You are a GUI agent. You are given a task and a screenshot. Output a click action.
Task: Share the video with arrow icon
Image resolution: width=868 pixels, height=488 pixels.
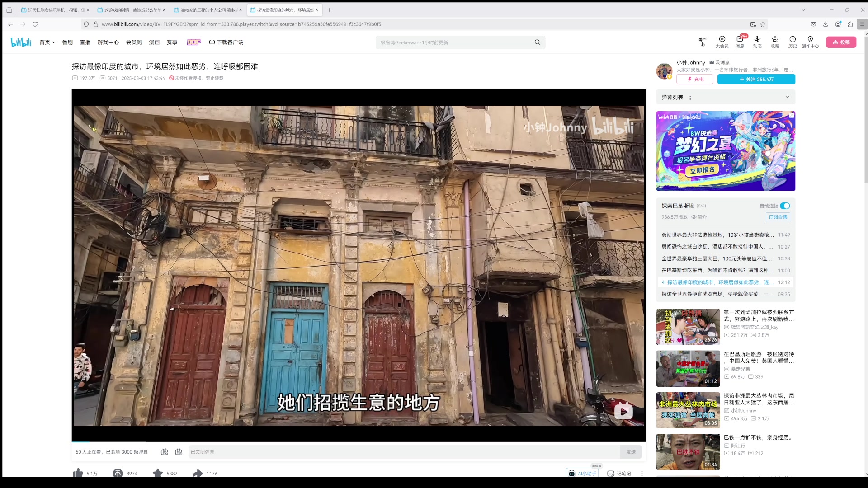click(198, 473)
